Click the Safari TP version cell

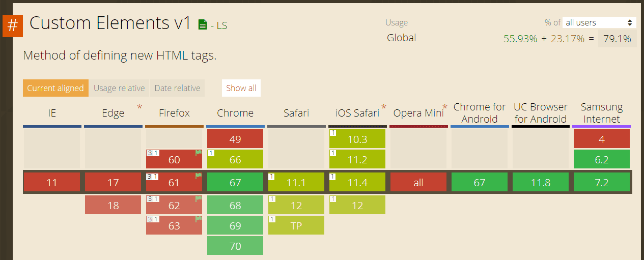(296, 225)
